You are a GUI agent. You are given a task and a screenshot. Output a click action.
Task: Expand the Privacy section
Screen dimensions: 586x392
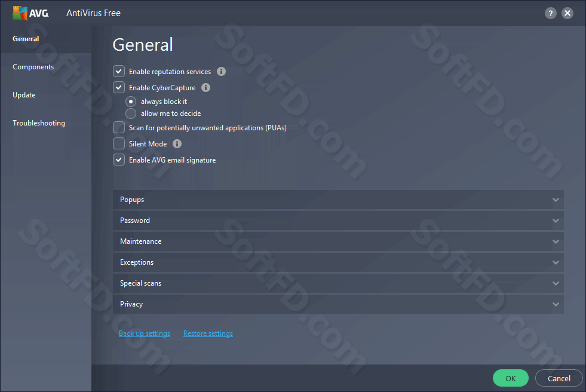click(x=338, y=304)
